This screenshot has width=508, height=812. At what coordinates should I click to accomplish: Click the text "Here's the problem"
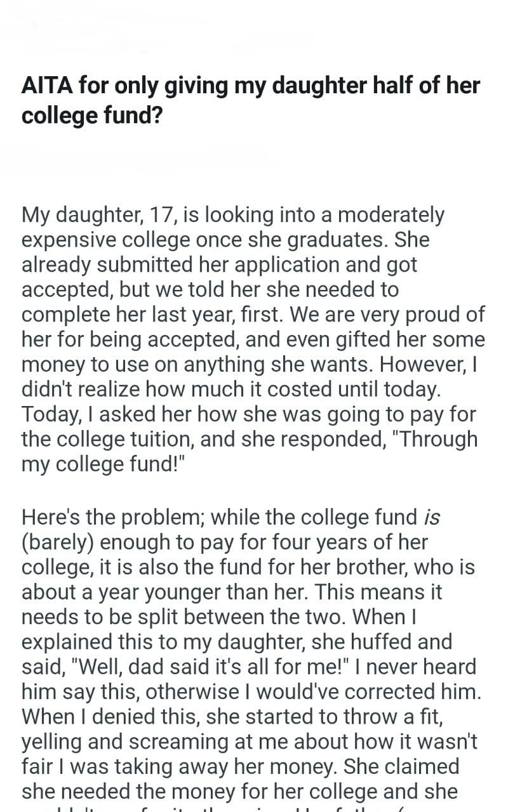tap(112, 518)
